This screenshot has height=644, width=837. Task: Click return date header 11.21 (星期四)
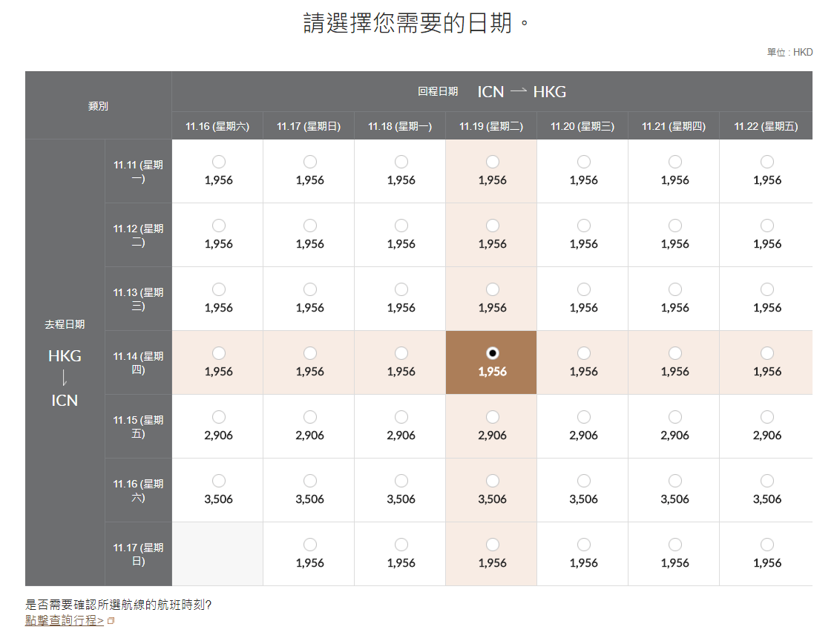[674, 126]
